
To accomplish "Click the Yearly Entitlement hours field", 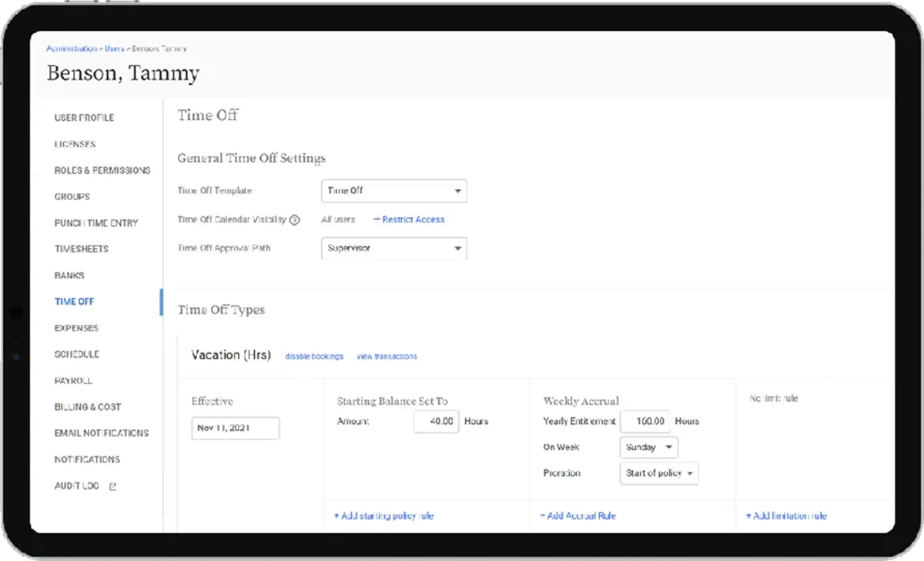I will [644, 421].
